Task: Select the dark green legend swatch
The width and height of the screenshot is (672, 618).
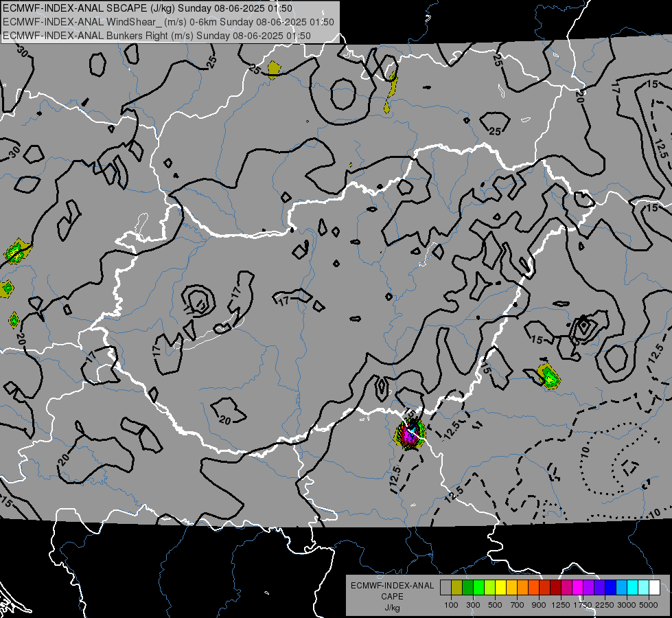Action: (x=467, y=588)
